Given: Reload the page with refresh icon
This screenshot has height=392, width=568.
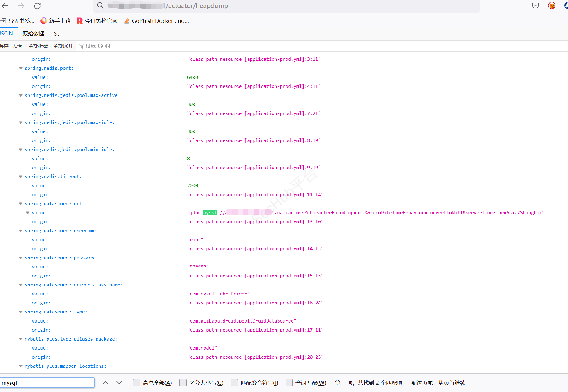Looking at the screenshot, I should pyautogui.click(x=37, y=6).
